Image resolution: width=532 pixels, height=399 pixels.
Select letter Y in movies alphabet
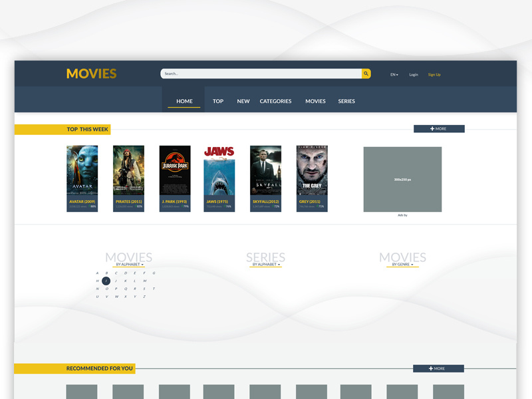pyautogui.click(x=135, y=297)
